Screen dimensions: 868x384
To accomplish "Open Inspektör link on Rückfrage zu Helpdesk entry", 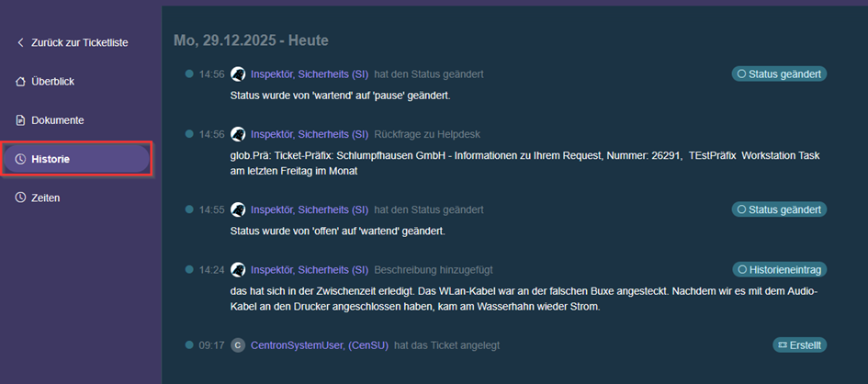I will (x=310, y=134).
